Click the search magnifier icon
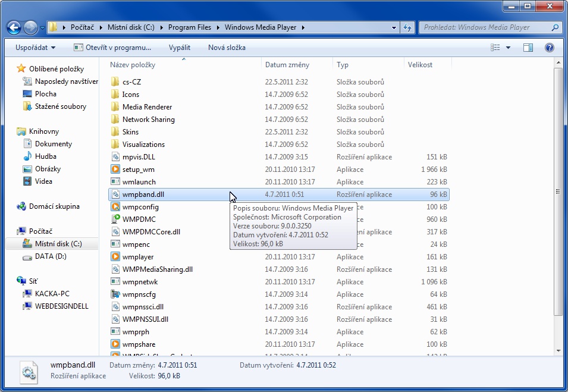568x392 pixels. (x=555, y=27)
